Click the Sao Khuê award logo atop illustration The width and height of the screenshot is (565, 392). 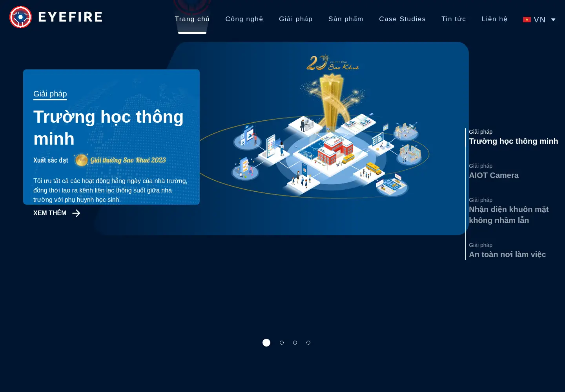(x=332, y=63)
